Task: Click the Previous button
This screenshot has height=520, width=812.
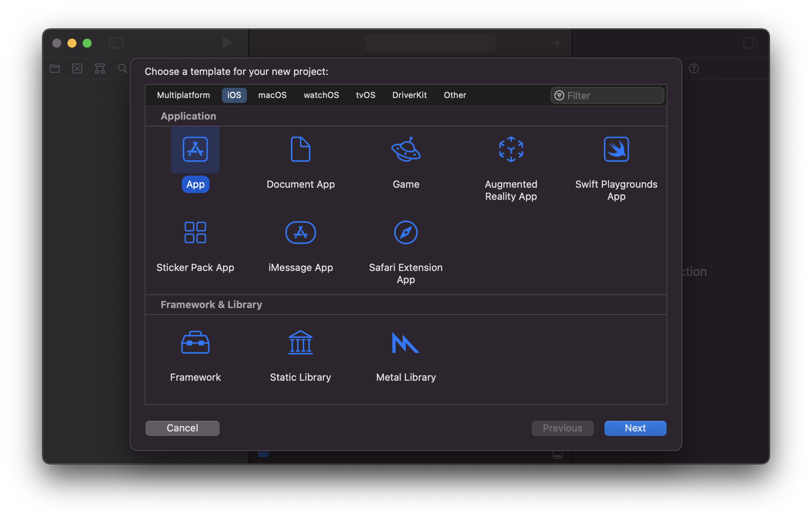Action: coord(563,428)
